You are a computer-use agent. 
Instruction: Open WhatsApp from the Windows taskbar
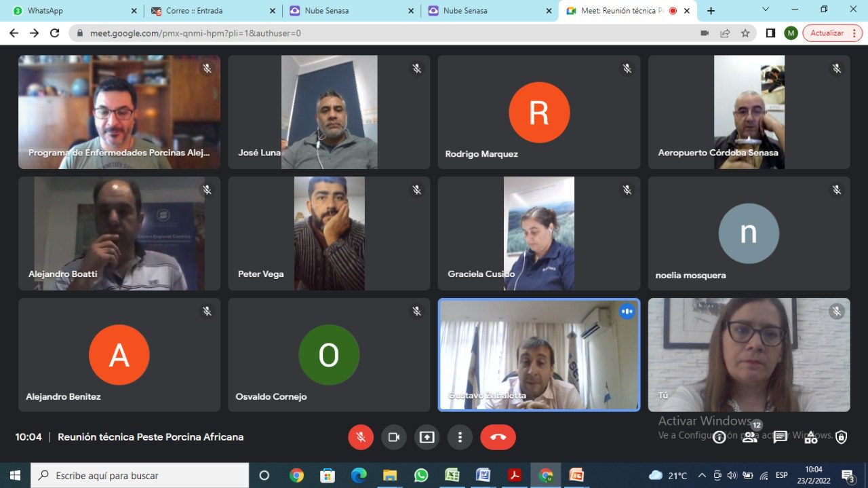coord(421,475)
